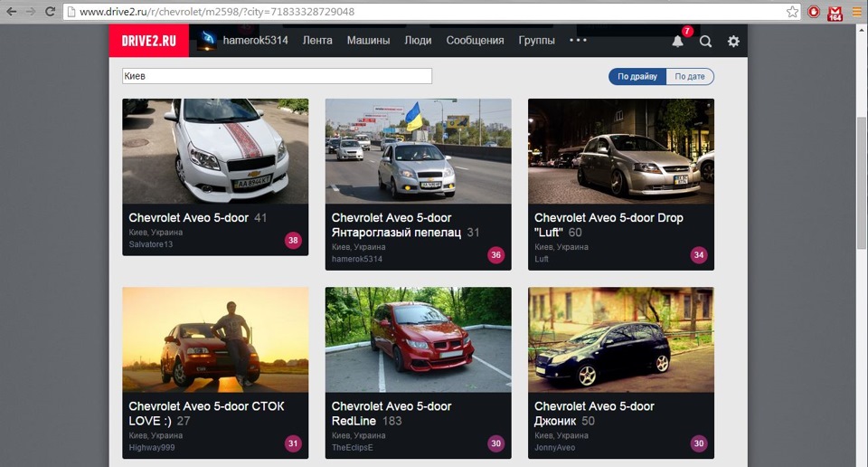
Task: Click the 36 drive badge on Янтароглазый пепелац card
Action: pos(496,255)
